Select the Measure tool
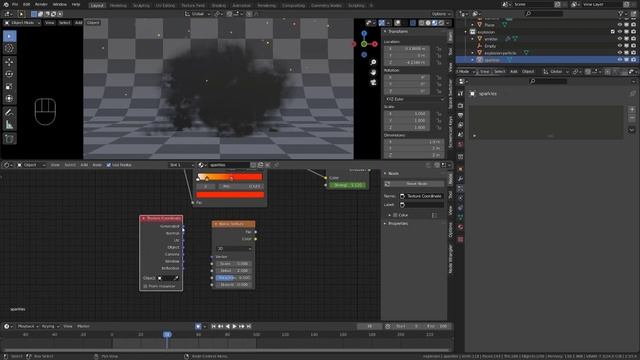Viewport: 640px width, 360px height. click(9, 124)
